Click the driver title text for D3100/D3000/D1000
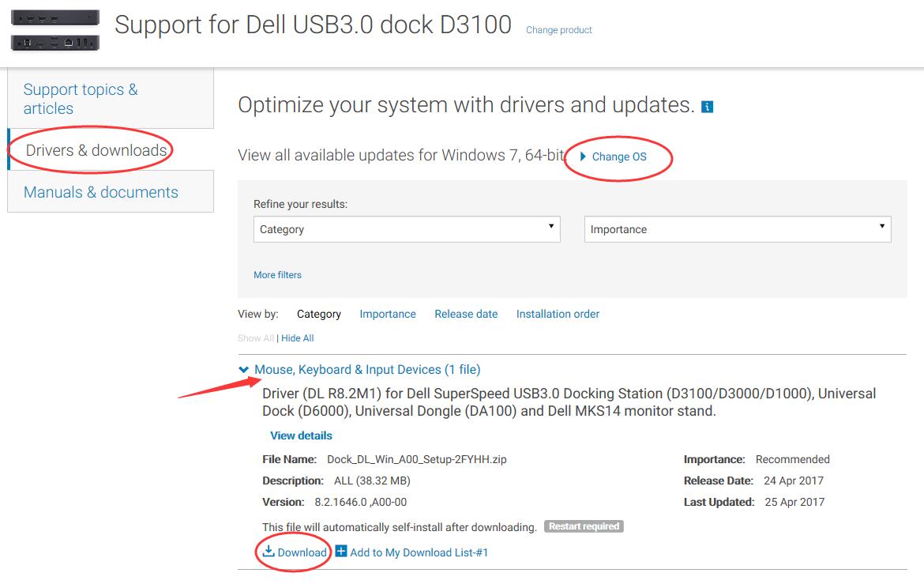The width and height of the screenshot is (924, 588). 569,402
